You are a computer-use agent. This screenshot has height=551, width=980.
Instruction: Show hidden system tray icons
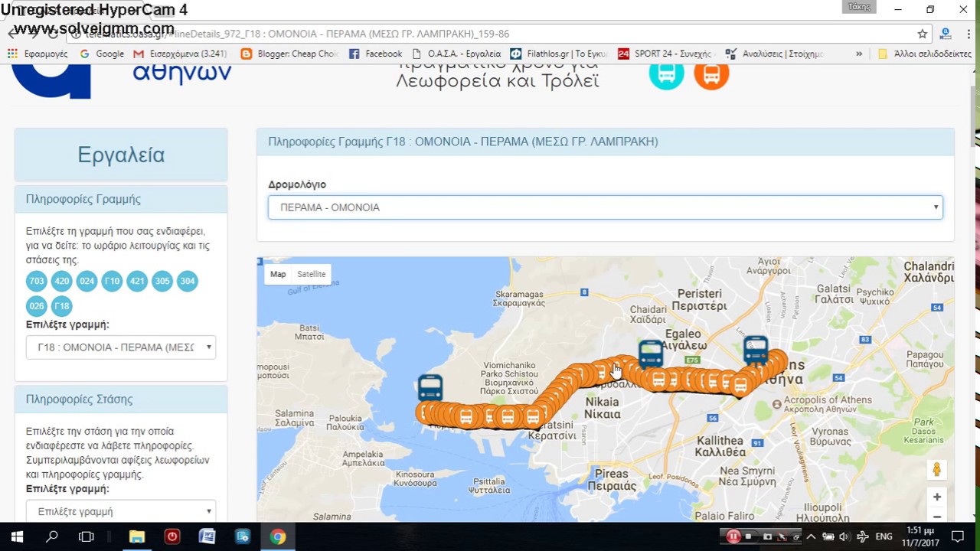(x=812, y=536)
